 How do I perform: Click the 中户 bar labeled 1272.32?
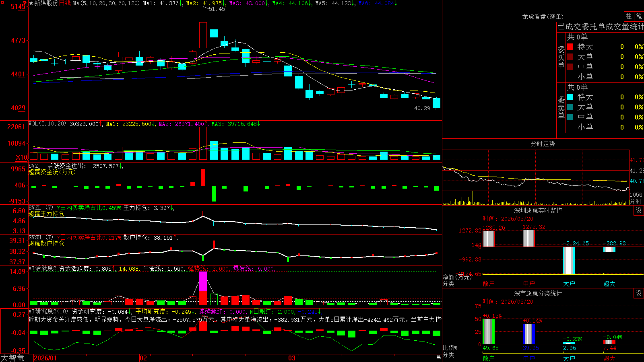tap(528, 239)
